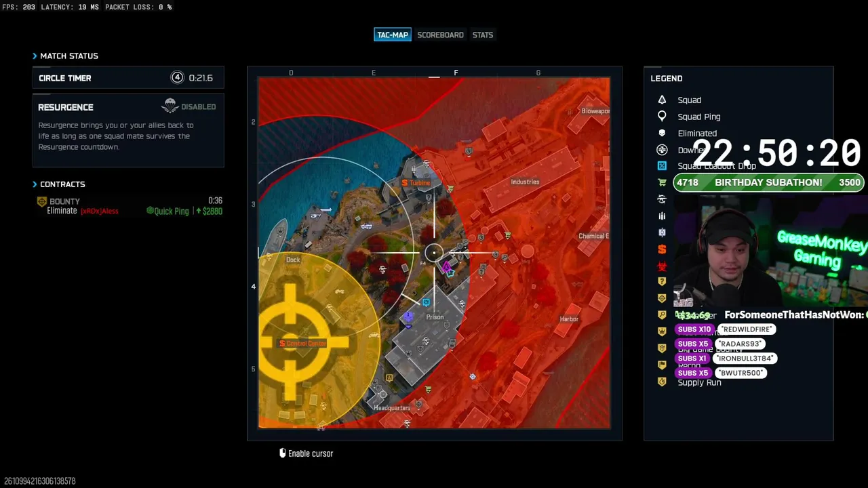Image resolution: width=868 pixels, height=488 pixels.
Task: Select the red biohazard legend icon
Action: [662, 266]
